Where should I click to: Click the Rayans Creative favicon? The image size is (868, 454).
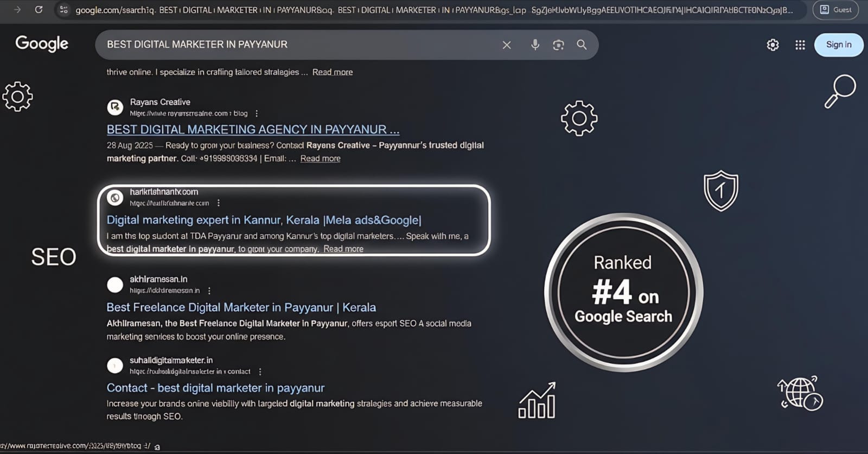(x=115, y=107)
